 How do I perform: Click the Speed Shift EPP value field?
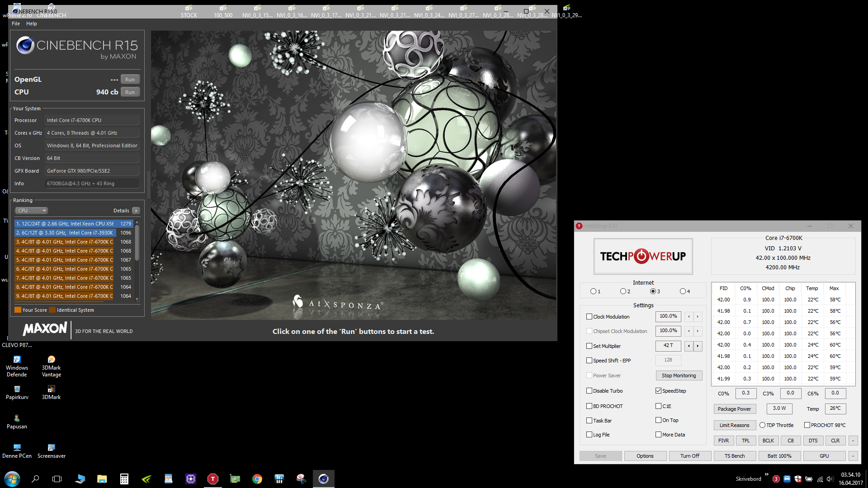click(668, 360)
